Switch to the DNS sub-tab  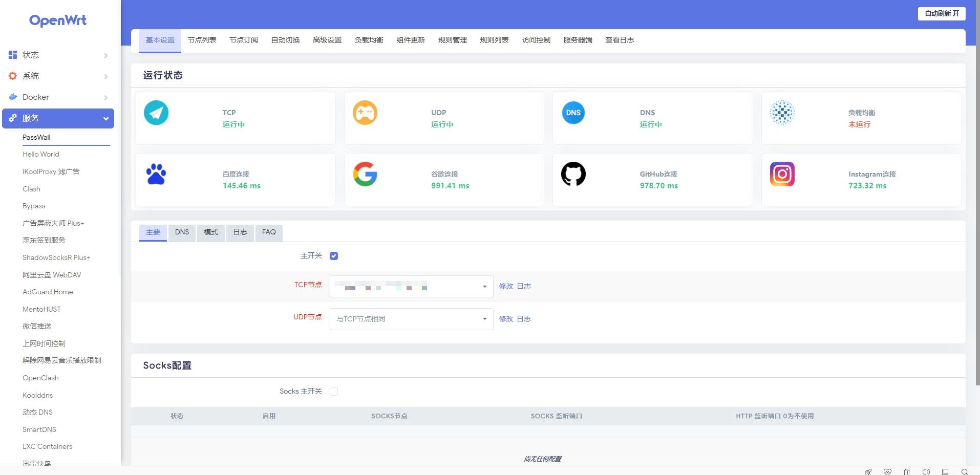(182, 232)
